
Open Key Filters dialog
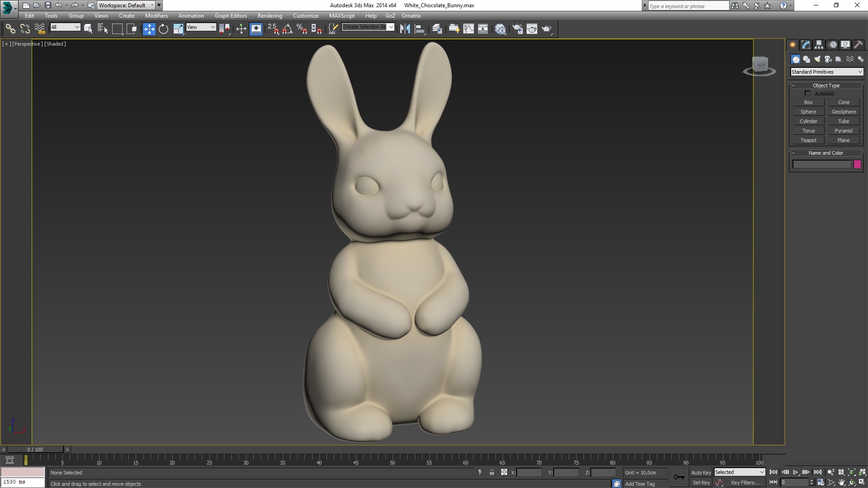(x=745, y=483)
